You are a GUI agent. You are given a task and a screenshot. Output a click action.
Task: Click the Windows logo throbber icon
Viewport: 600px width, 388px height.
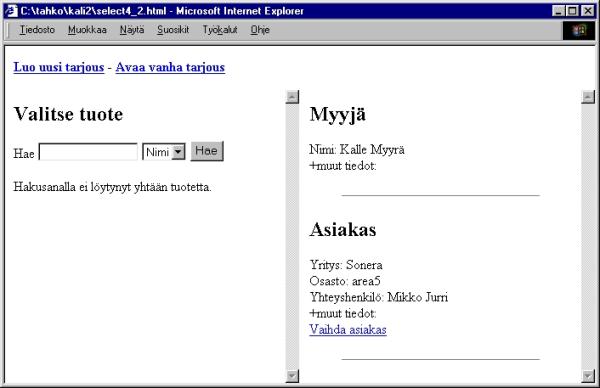579,30
